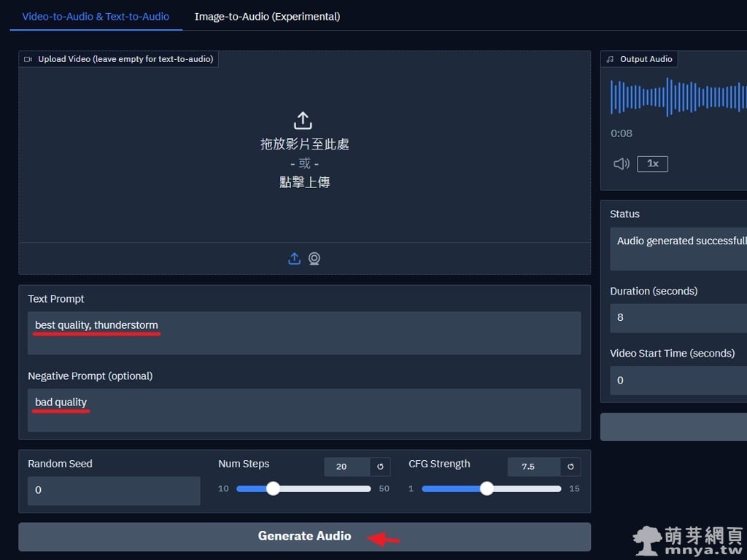Click the upload arrow icon in drop area

click(303, 120)
